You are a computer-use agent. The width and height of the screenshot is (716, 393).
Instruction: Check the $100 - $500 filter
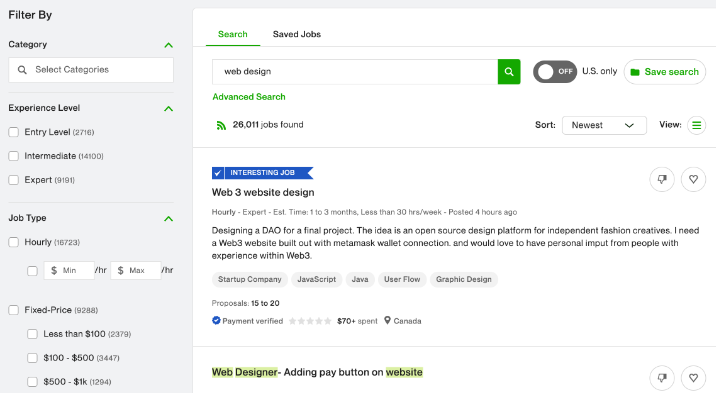pos(32,358)
